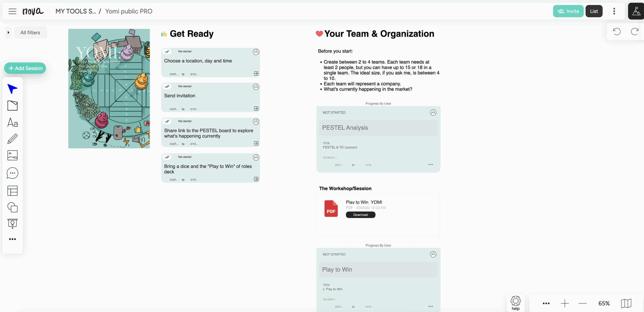The height and width of the screenshot is (312, 644).
Task: Open Play to Win card ellipsis menu
Action: click(x=430, y=306)
